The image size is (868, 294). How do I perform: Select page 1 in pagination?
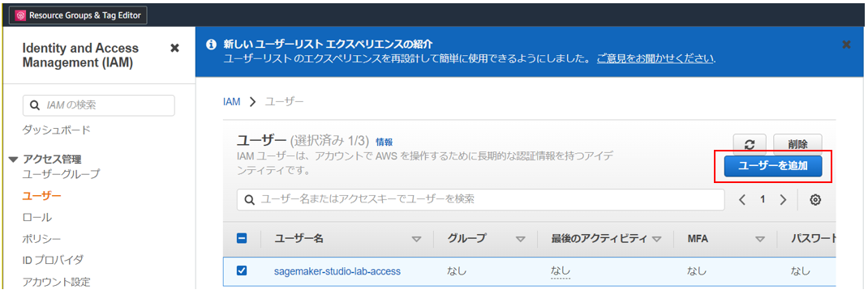[x=763, y=199]
